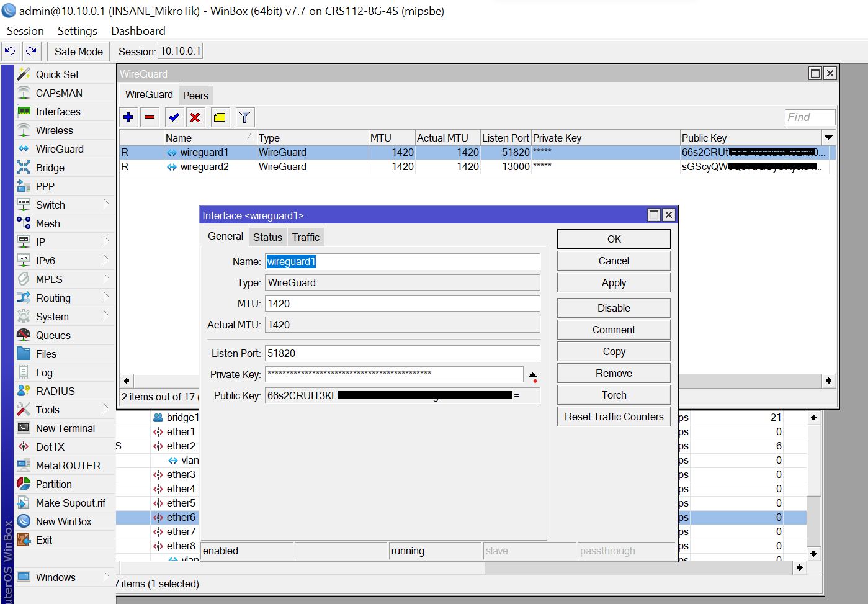The height and width of the screenshot is (604, 868).
Task: Open the Settings menu
Action: (78, 31)
